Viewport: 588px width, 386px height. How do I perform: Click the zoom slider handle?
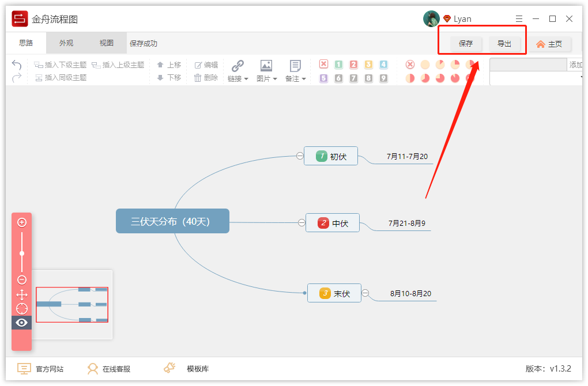coord(22,253)
